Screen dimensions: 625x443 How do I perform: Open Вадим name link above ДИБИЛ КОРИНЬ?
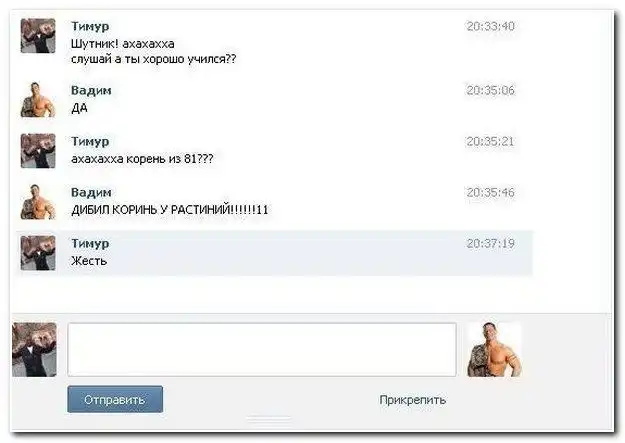coord(91,192)
